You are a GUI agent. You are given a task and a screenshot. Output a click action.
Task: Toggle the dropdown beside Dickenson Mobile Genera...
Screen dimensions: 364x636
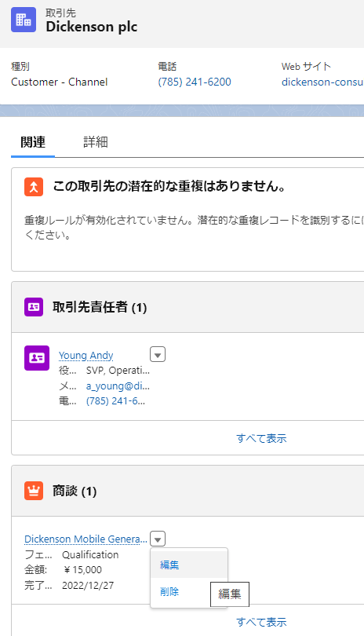(x=158, y=539)
